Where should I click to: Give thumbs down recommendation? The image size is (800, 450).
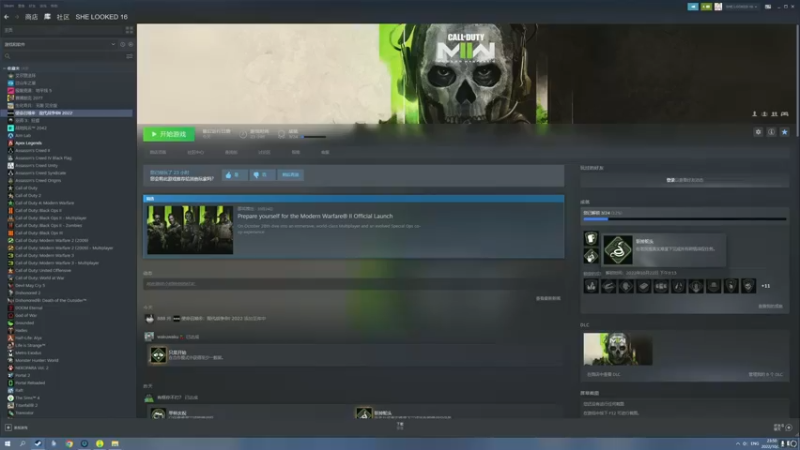(x=261, y=174)
